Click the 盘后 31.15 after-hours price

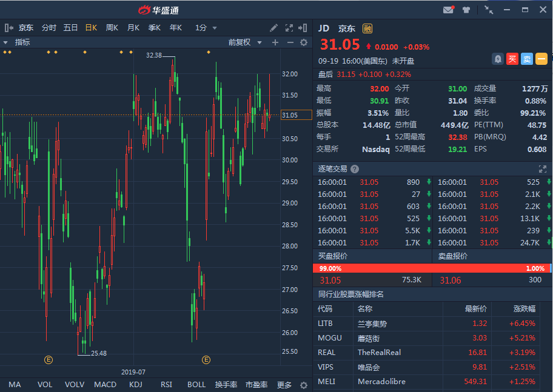click(x=346, y=75)
